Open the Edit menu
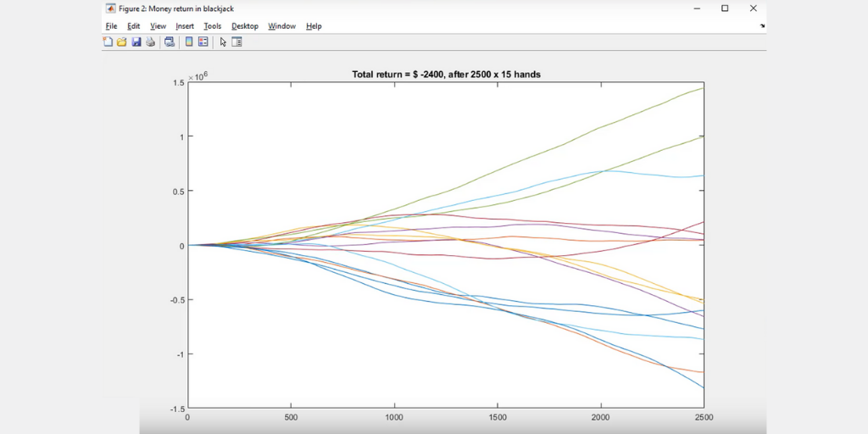Screen dimensions: 868x434 [x=134, y=26]
